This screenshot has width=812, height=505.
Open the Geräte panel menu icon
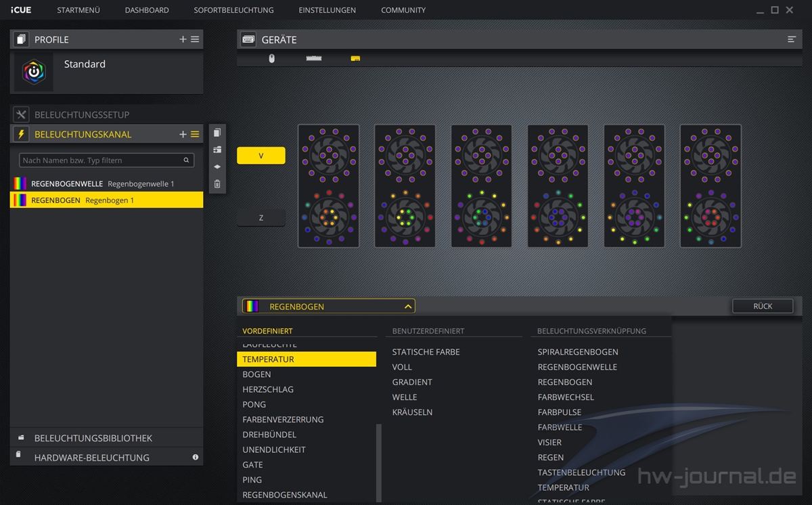[792, 39]
